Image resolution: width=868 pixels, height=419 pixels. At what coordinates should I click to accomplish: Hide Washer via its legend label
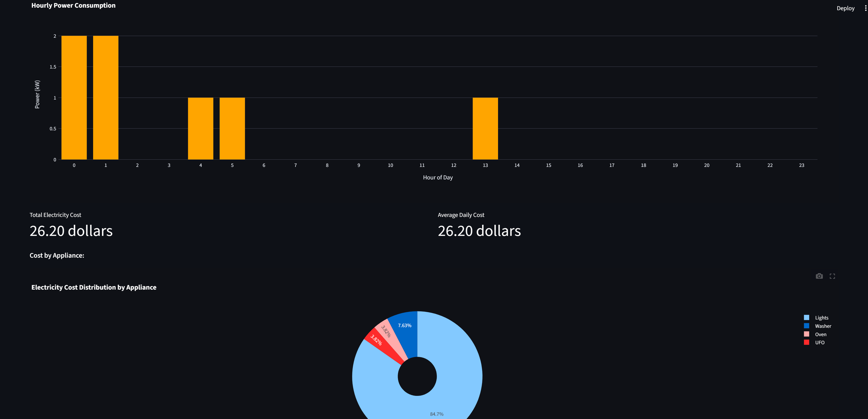[823, 326]
